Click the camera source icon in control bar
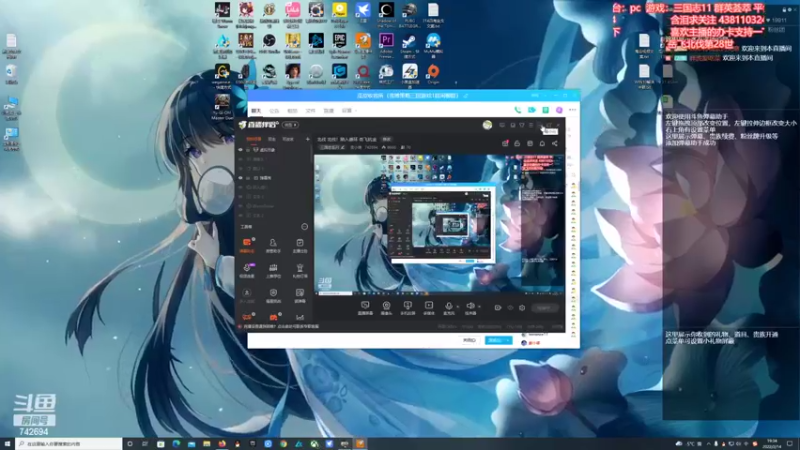The height and width of the screenshot is (450, 800). pyautogui.click(x=386, y=306)
